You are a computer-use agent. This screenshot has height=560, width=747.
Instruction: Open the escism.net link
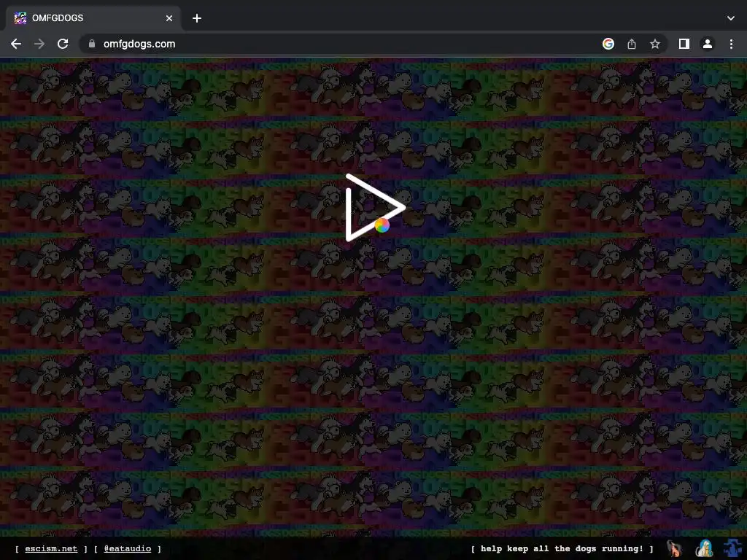tap(51, 548)
